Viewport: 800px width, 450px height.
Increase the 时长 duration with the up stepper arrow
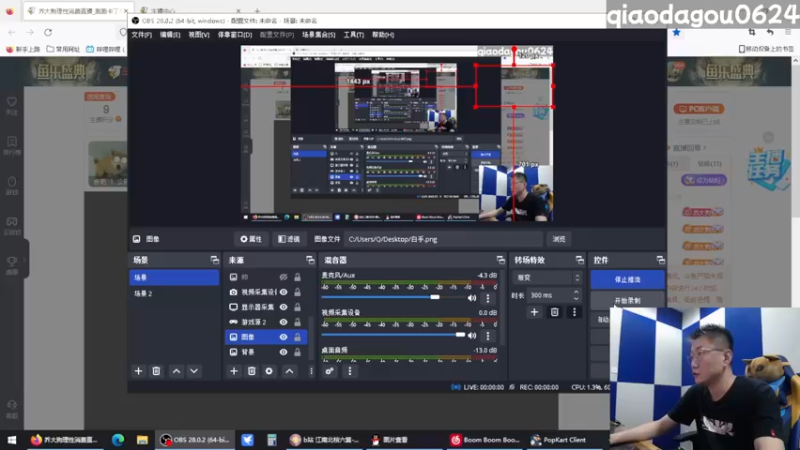(576, 292)
